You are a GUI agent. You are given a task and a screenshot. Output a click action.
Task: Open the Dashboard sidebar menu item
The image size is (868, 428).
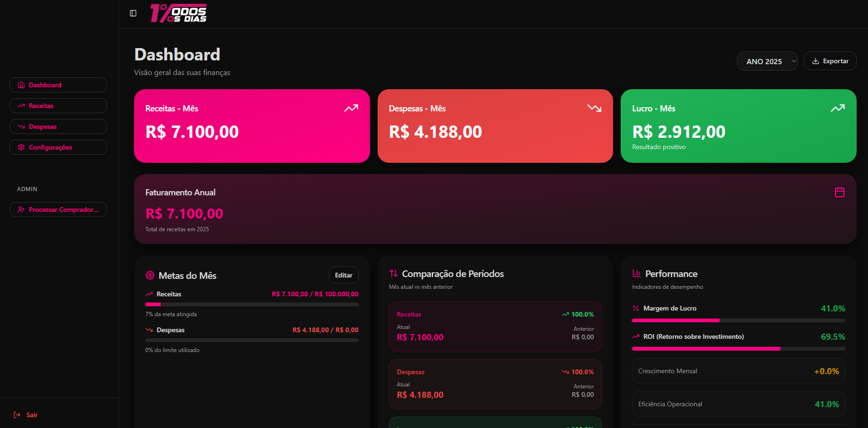tap(58, 85)
